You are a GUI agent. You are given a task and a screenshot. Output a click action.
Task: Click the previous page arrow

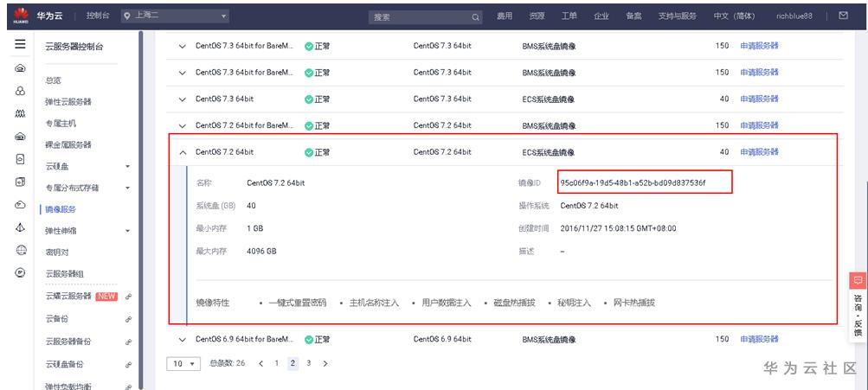pyautogui.click(x=260, y=363)
